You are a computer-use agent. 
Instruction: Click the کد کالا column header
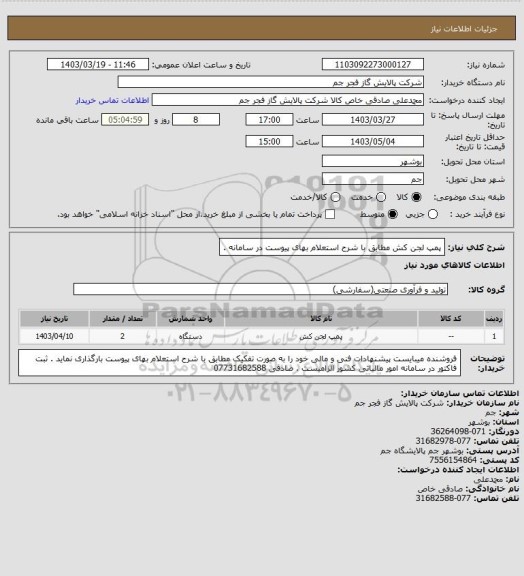pyautogui.click(x=451, y=318)
